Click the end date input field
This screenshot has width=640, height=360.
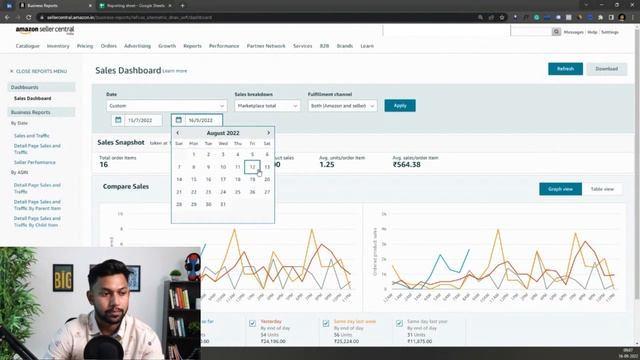[x=203, y=120]
